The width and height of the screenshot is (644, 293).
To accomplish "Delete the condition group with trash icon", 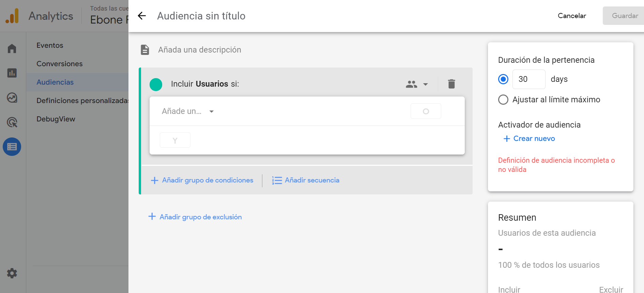I will [451, 84].
